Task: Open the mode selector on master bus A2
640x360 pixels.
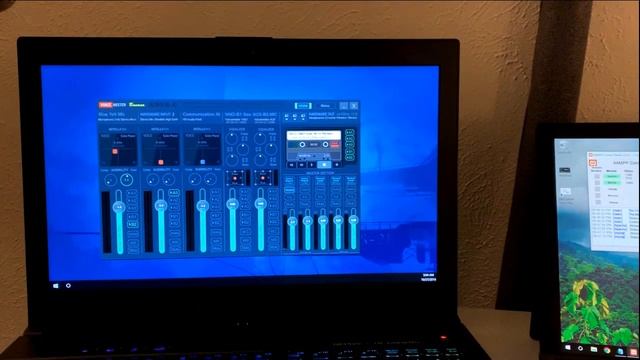Action: 304,180
